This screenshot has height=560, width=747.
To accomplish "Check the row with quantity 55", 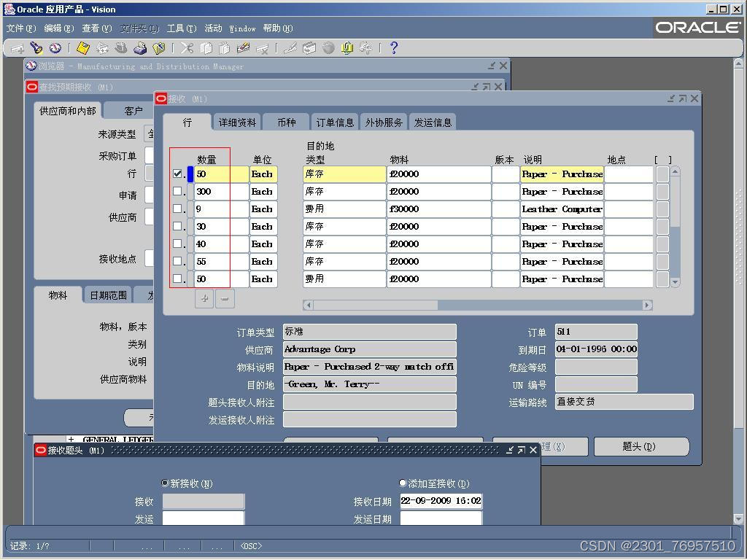I will (178, 261).
